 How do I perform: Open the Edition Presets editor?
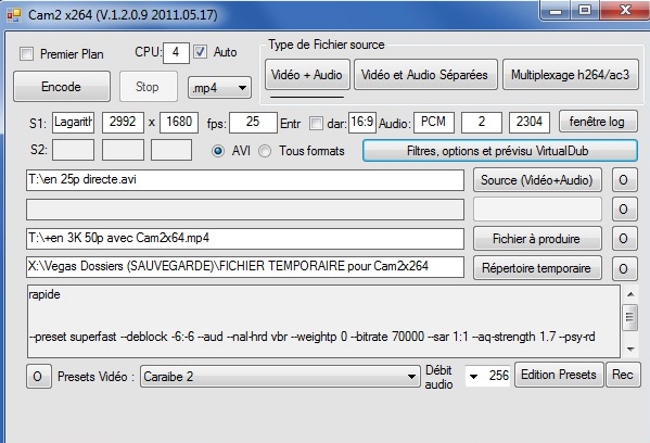tap(559, 375)
